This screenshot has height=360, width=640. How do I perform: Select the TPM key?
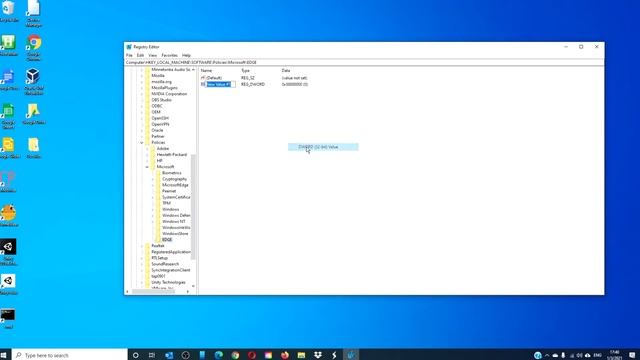click(166, 203)
